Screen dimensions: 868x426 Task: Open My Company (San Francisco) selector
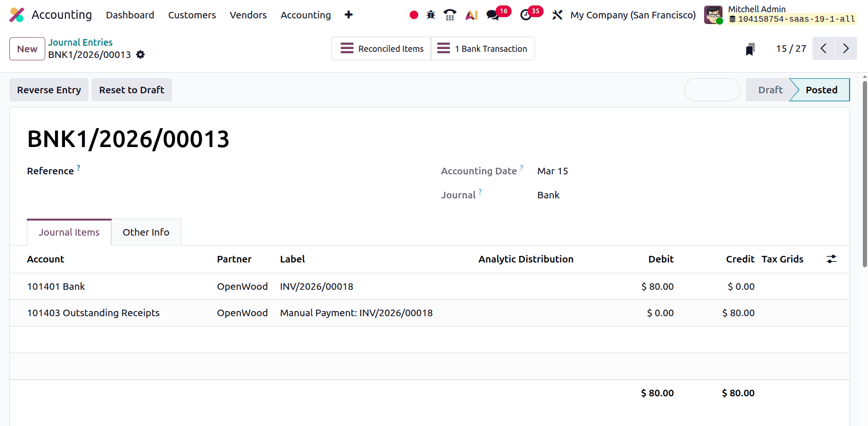(633, 15)
